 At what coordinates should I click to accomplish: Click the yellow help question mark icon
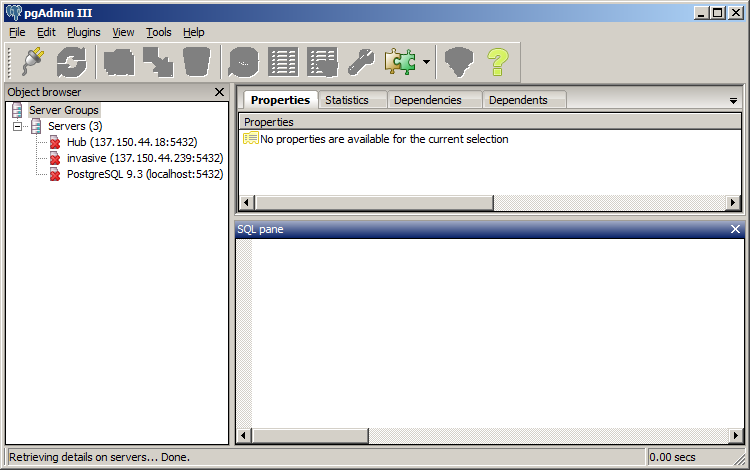click(498, 62)
